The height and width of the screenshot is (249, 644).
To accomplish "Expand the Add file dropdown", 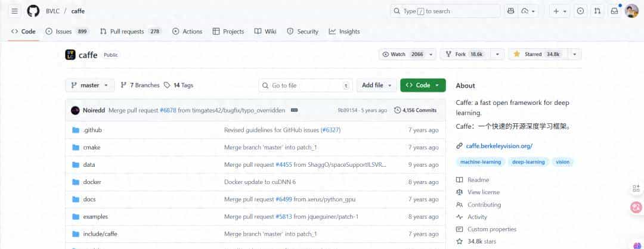I will click(377, 85).
